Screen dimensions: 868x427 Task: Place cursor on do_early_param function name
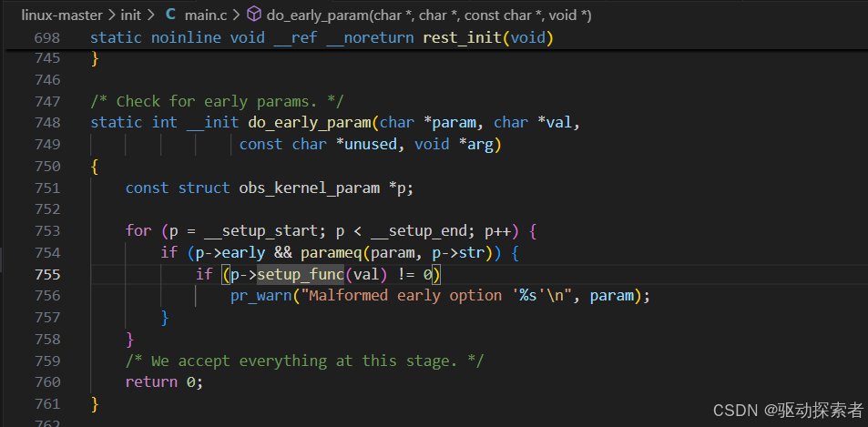click(310, 122)
